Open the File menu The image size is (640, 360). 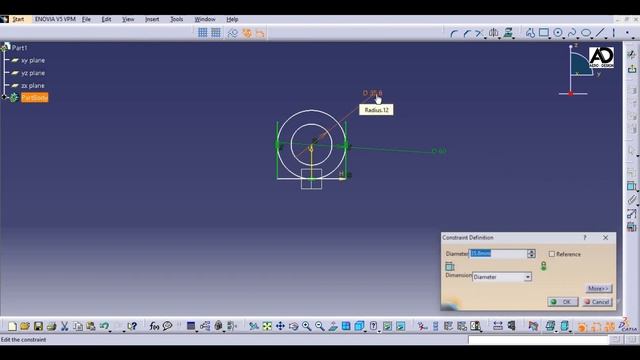point(86,19)
